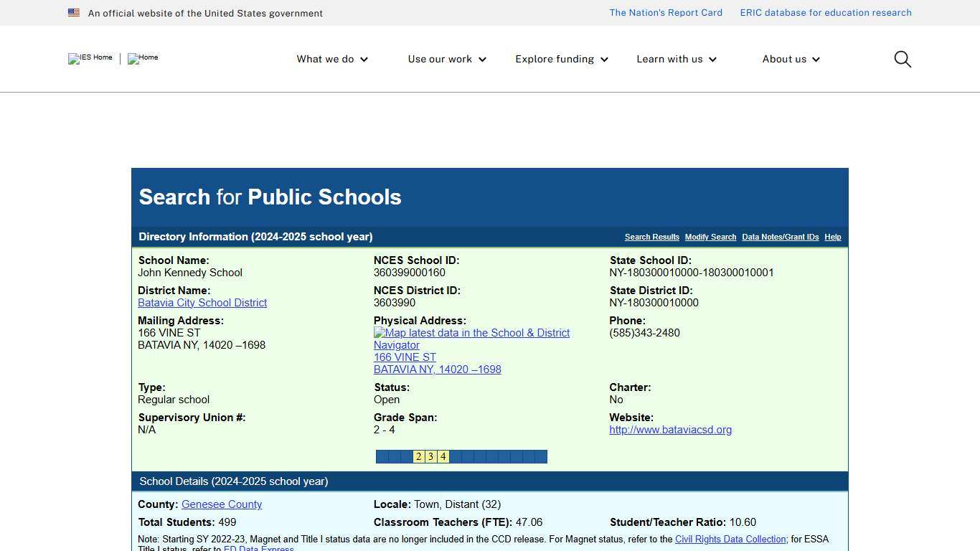Click the NCES Home logo
This screenshot has width=980, height=551.
142,59
